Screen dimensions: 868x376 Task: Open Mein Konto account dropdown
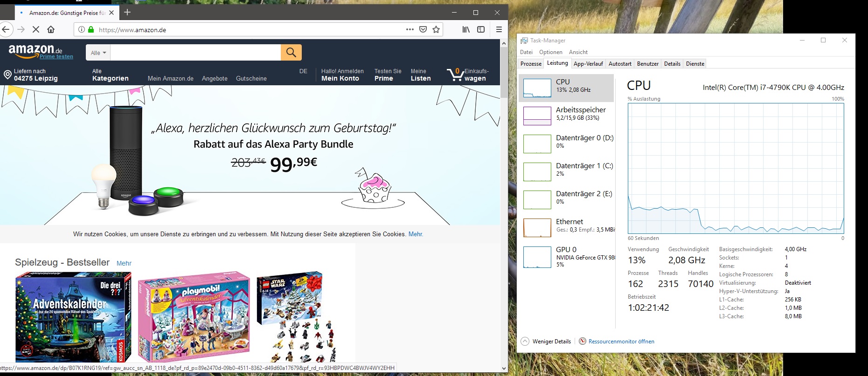(342, 75)
